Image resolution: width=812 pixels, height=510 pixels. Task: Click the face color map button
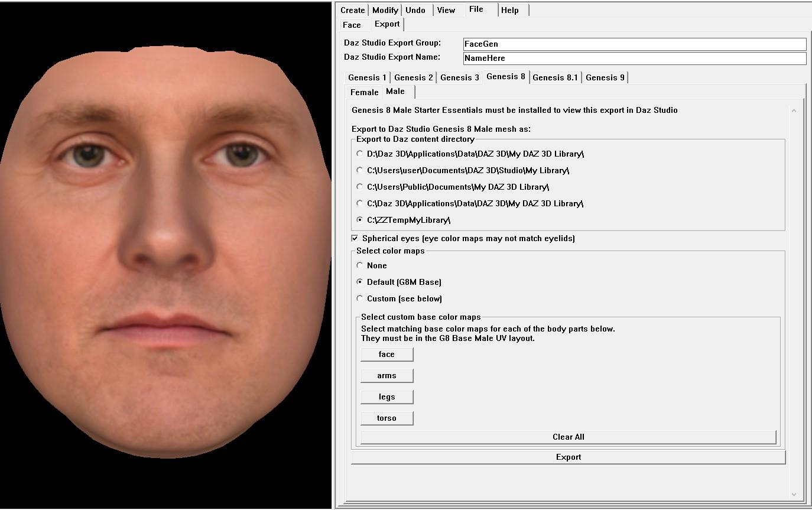click(387, 355)
